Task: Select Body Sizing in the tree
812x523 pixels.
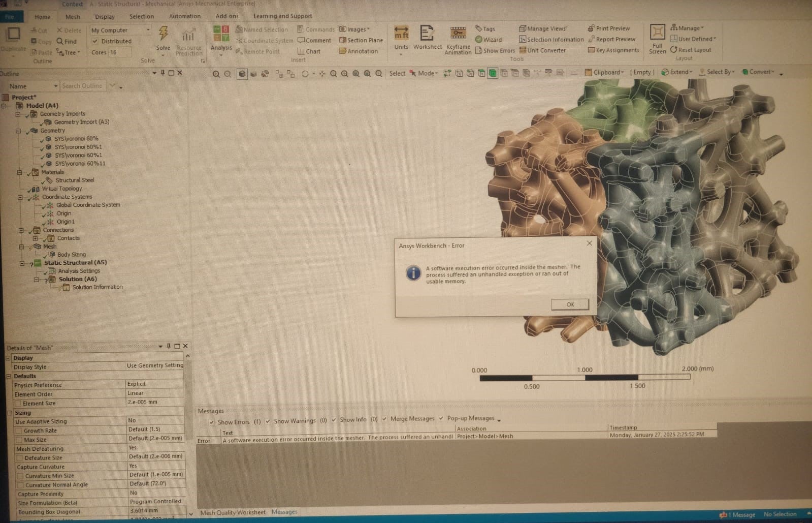Action: (71, 255)
